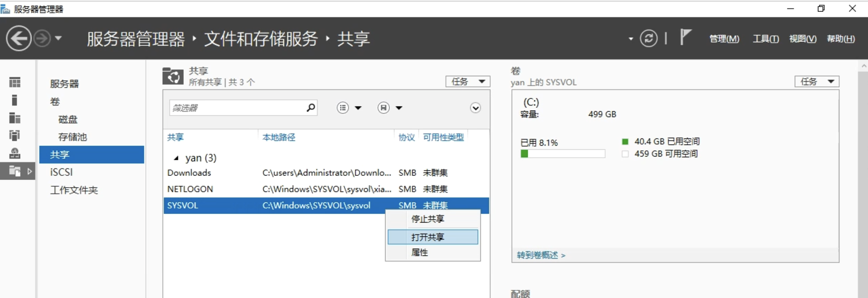Select the SYSVOL share row

pyautogui.click(x=326, y=205)
